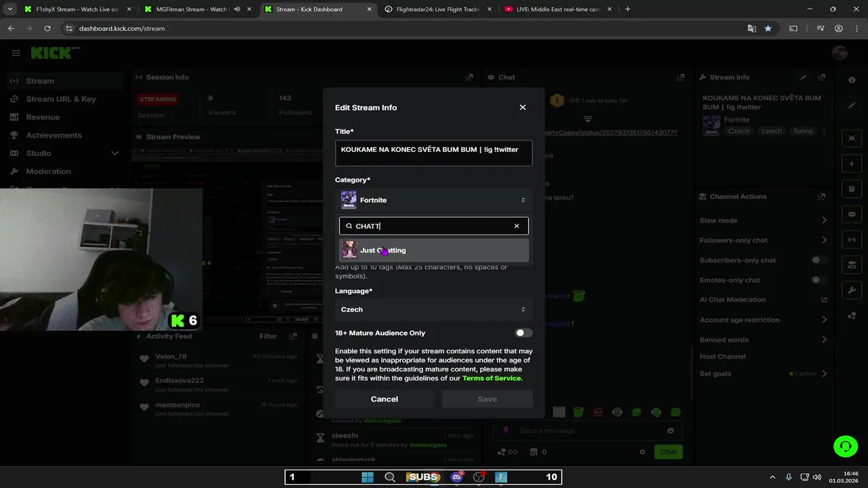Open the Category dropdown showing Fortnite
Viewport: 868px width, 488px height.
tap(434, 200)
